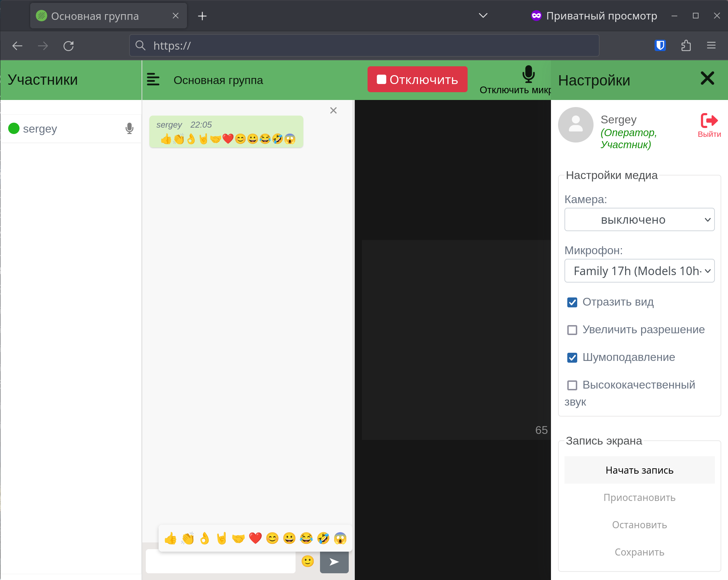The image size is (728, 580).
Task: Open the emoji picker smiley icon
Action: pos(308,561)
